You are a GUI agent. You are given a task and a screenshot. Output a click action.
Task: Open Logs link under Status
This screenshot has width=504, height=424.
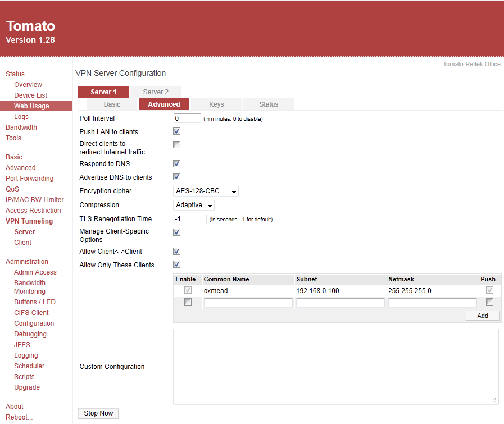21,117
